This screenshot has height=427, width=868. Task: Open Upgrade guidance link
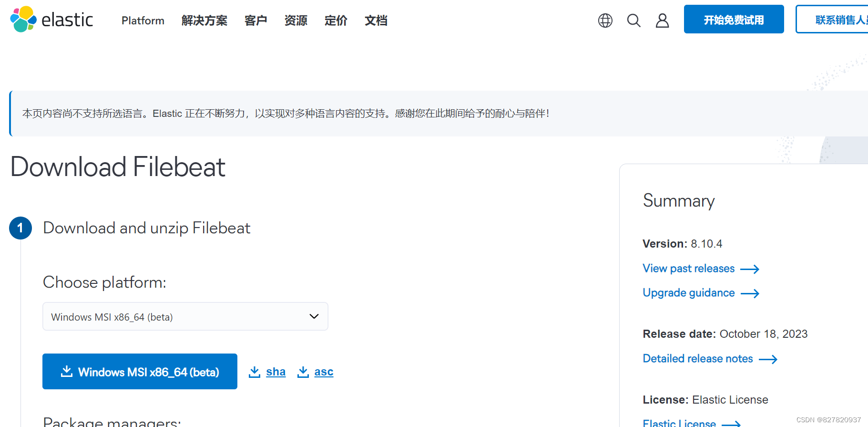pyautogui.click(x=689, y=292)
